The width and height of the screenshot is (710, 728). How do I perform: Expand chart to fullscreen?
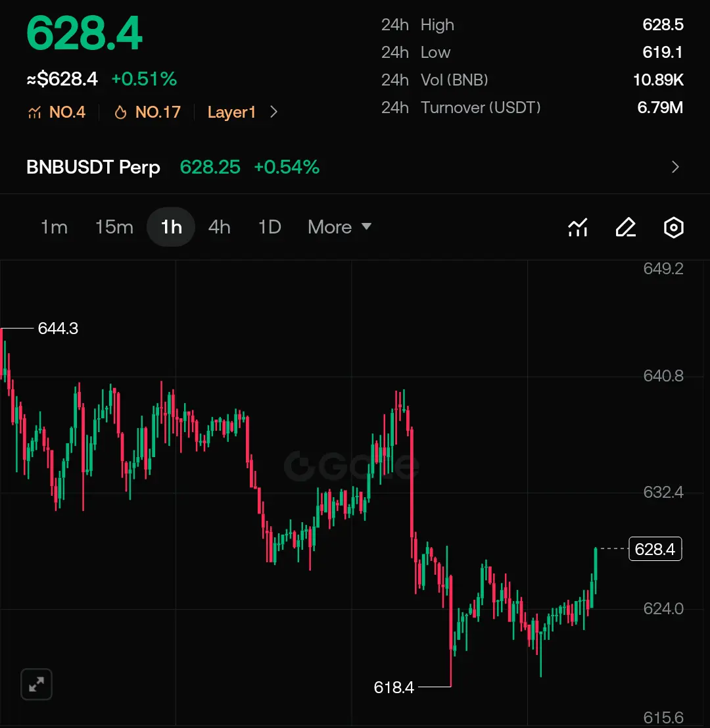click(x=36, y=684)
